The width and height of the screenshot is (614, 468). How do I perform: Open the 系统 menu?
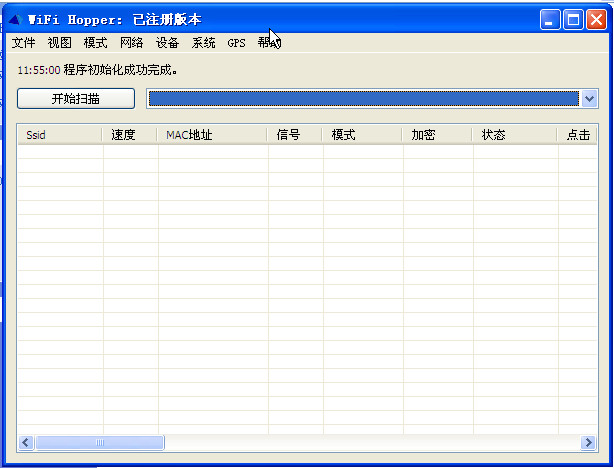click(204, 43)
